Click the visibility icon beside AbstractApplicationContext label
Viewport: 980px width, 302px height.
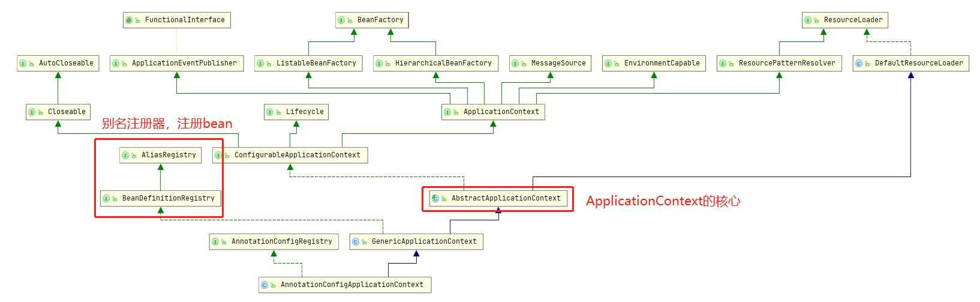click(444, 199)
